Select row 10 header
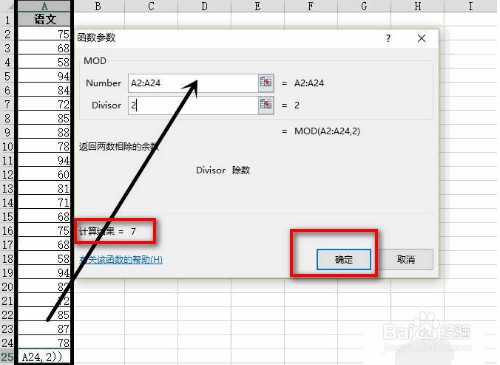 click(x=7, y=146)
